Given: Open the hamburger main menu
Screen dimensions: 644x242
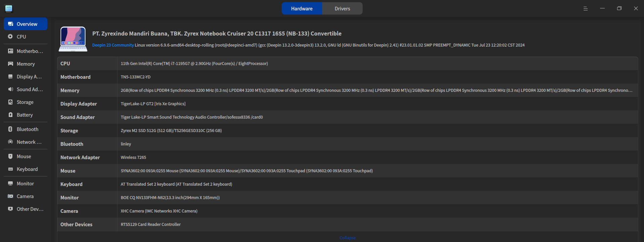Looking at the screenshot, I should tap(586, 8).
